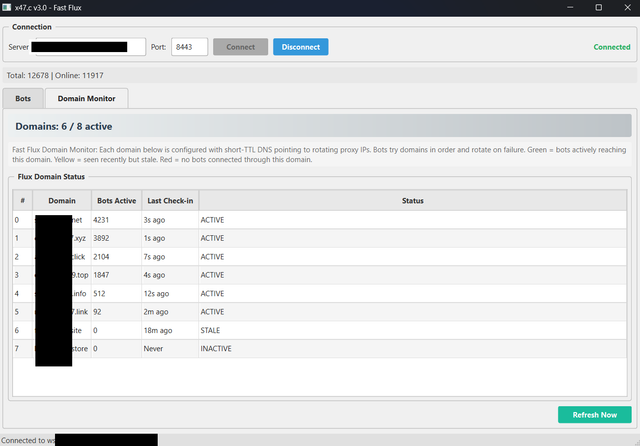Click the Bots Active value 1847

116,275
